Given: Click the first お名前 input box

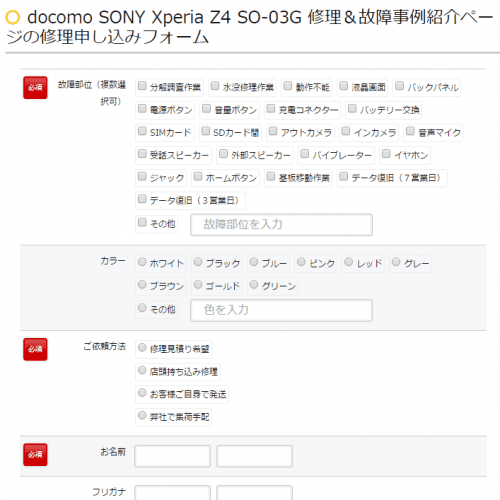Looking at the screenshot, I should pos(173,456).
